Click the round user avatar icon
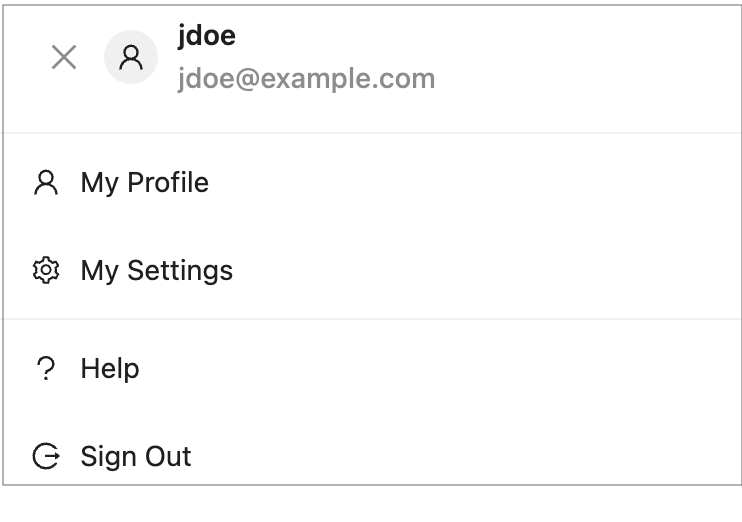This screenshot has width=742, height=522. [x=131, y=58]
